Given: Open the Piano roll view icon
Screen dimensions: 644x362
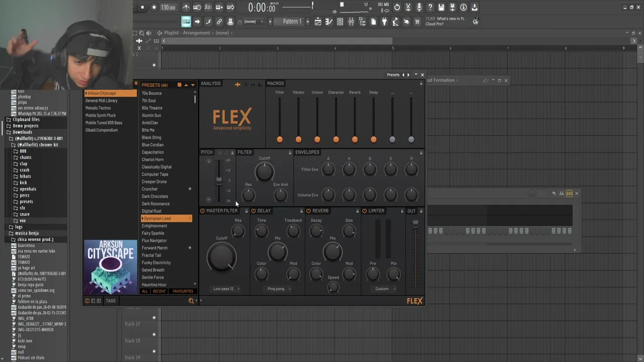Looking at the screenshot, I should 329,22.
